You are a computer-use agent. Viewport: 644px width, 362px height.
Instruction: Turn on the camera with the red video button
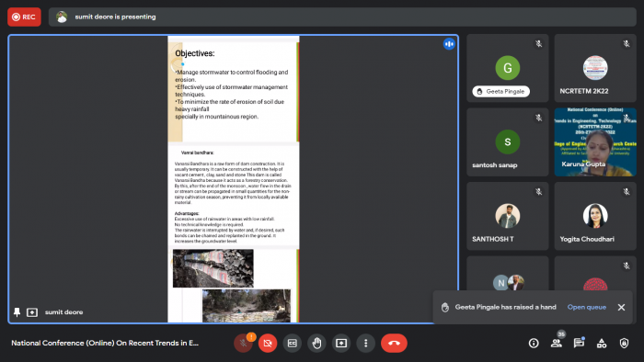(x=268, y=343)
